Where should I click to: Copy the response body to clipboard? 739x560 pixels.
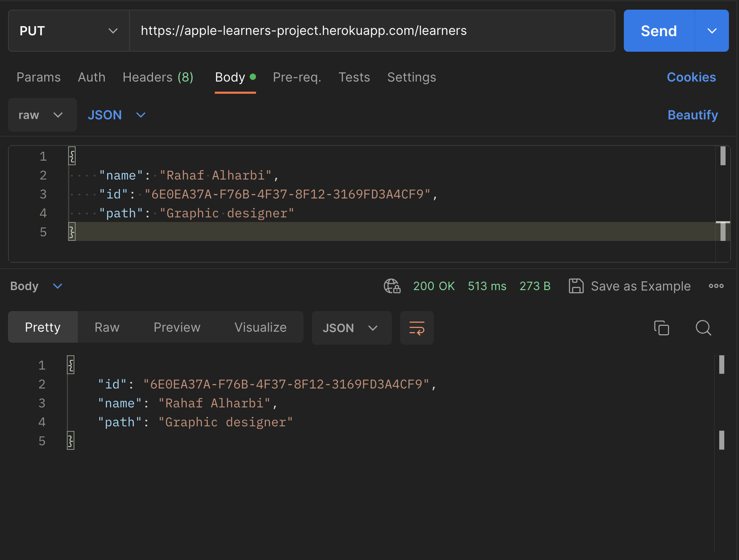pyautogui.click(x=661, y=328)
